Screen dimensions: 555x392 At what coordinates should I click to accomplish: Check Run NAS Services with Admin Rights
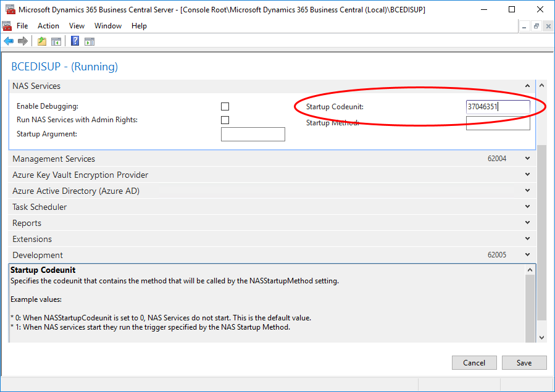pos(225,120)
